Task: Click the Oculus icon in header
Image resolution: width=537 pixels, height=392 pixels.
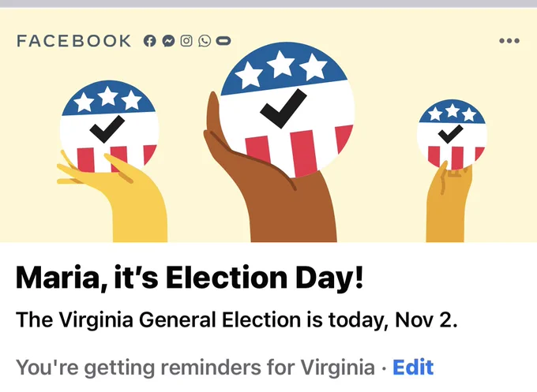Action: [x=223, y=41]
